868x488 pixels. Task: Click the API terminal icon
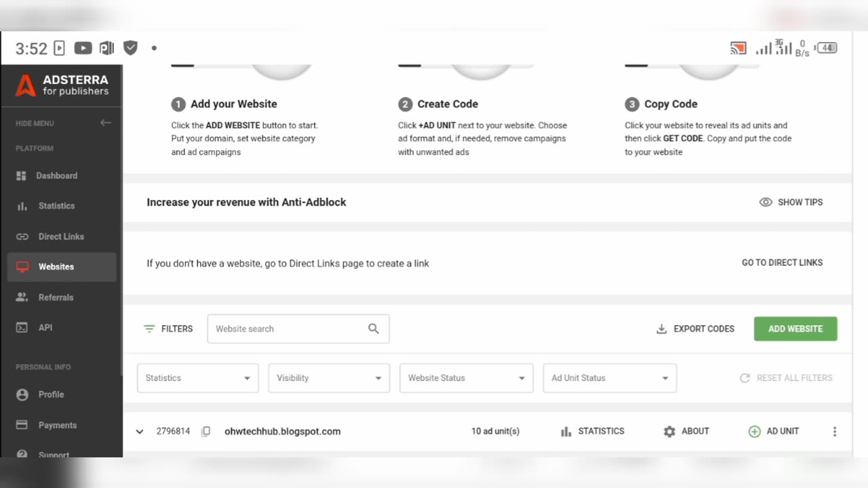tap(22, 327)
